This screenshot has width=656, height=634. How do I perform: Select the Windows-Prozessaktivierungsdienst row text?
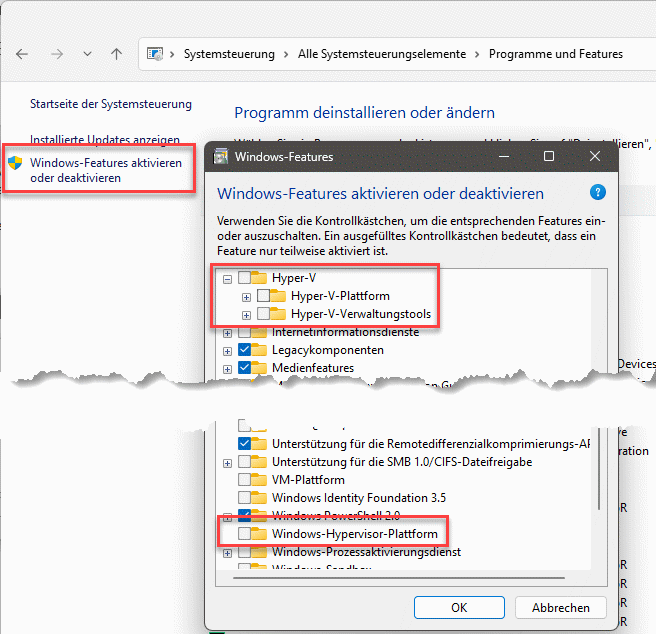[x=366, y=552]
